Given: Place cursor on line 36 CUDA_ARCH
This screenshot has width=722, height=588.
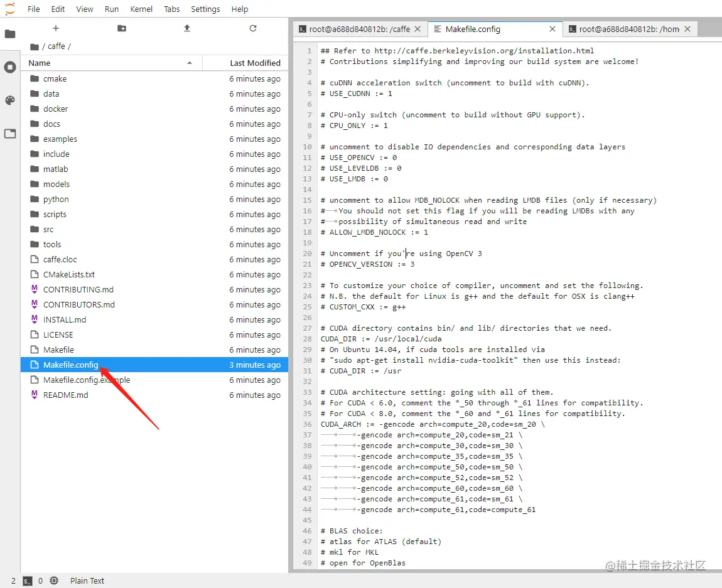Looking at the screenshot, I should (x=433, y=424).
